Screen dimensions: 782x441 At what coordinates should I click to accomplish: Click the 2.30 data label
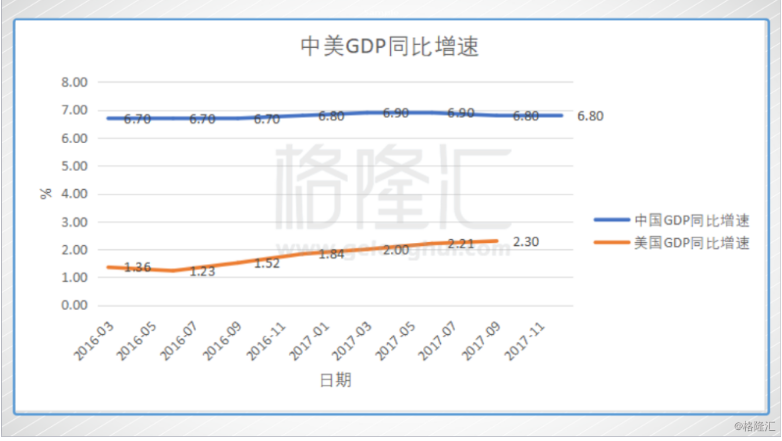[526, 242]
